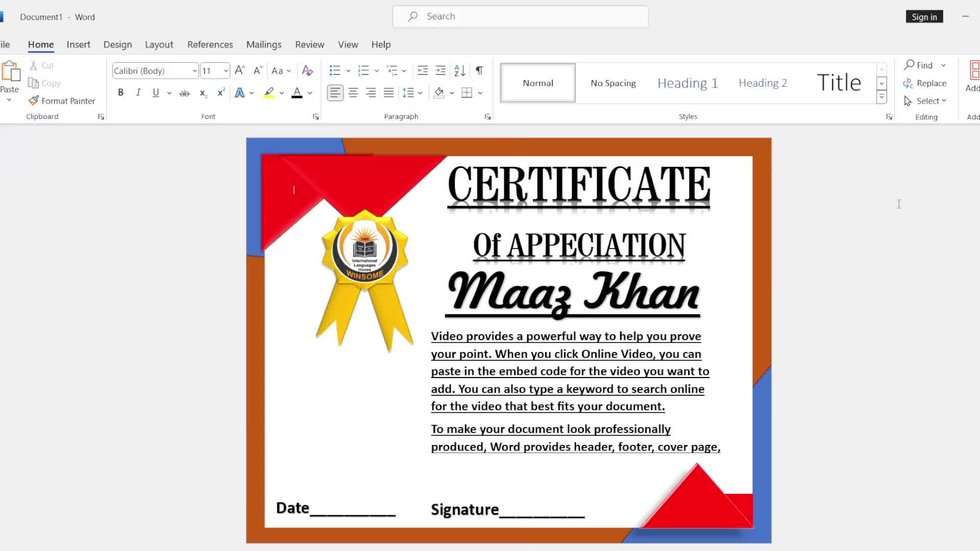This screenshot has width=980, height=551.
Task: Apply the black font color button
Action: click(297, 93)
